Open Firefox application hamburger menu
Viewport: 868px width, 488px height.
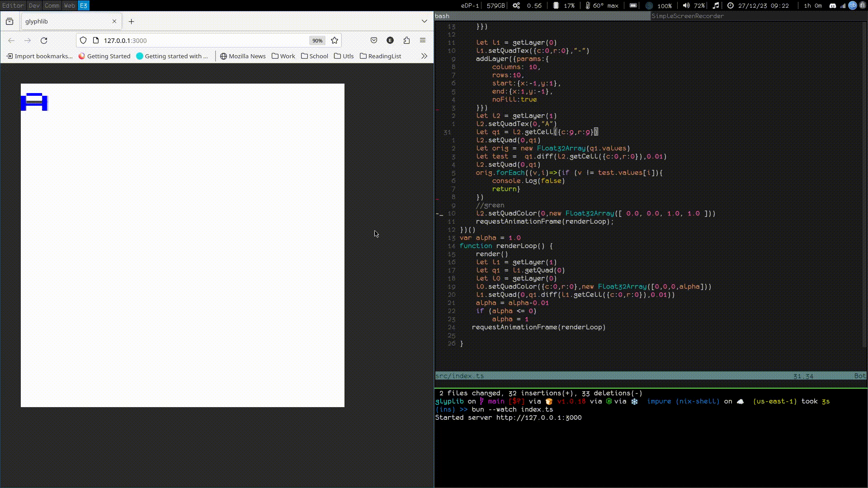pyautogui.click(x=423, y=41)
